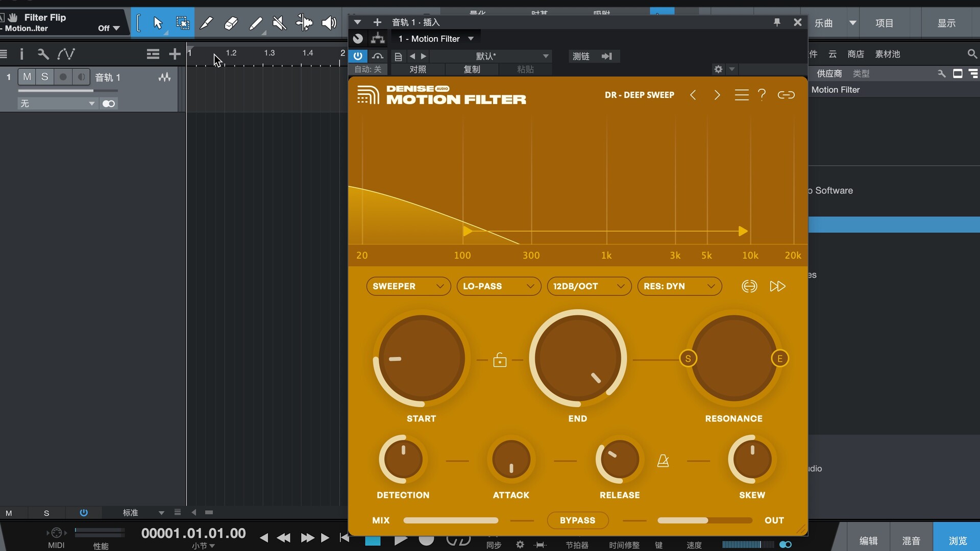Select the Eraser tool in toolbar

coord(231,23)
